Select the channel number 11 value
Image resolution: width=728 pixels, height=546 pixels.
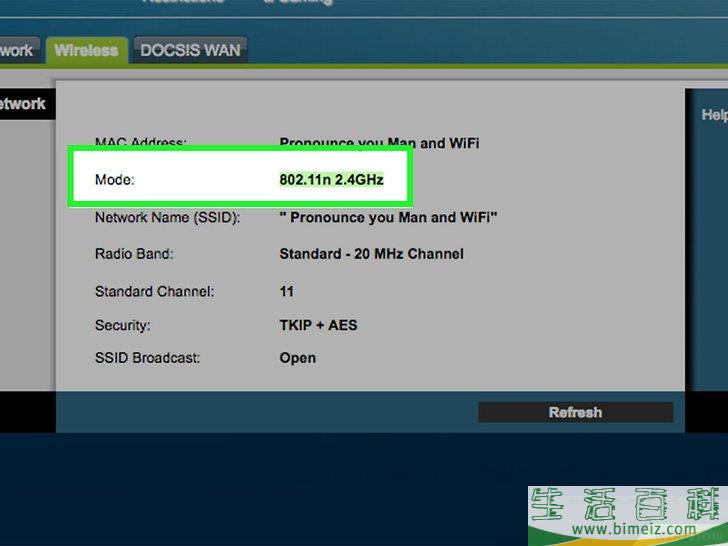[287, 292]
